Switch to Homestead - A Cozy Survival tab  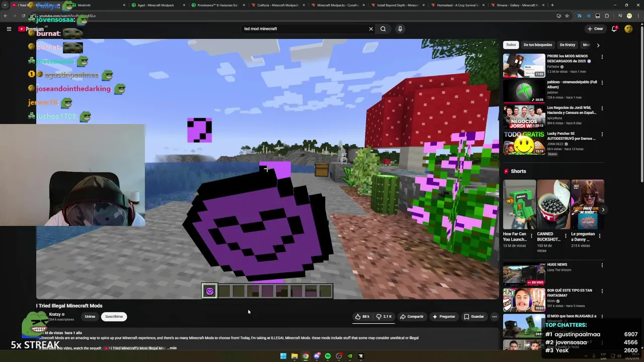coord(458,5)
